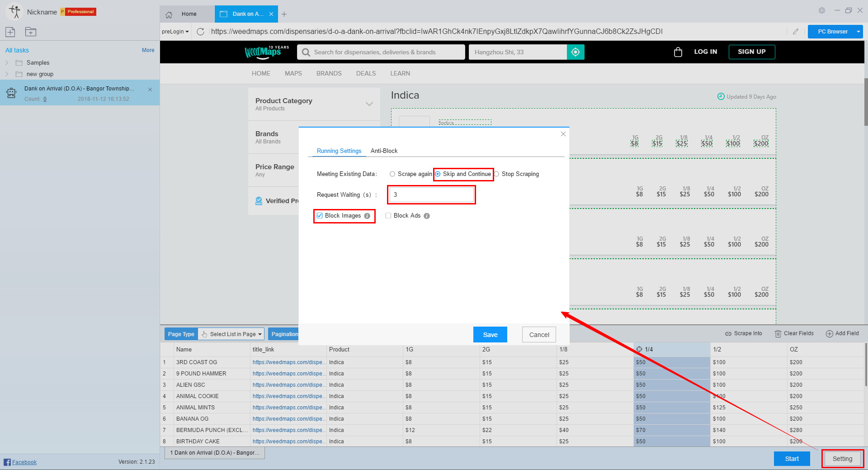This screenshot has width=868, height=470.
Task: Click the new group folder icon
Action: pos(31,32)
